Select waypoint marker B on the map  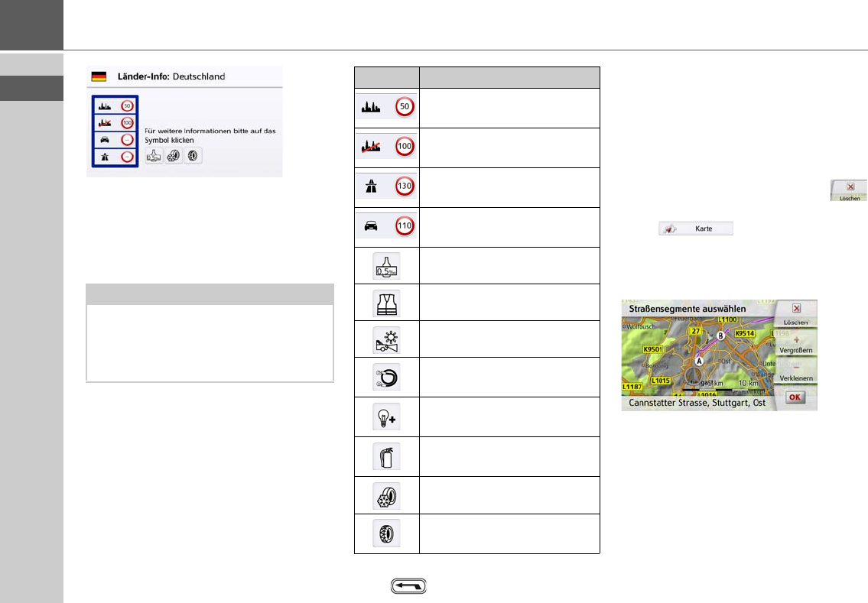click(x=720, y=336)
